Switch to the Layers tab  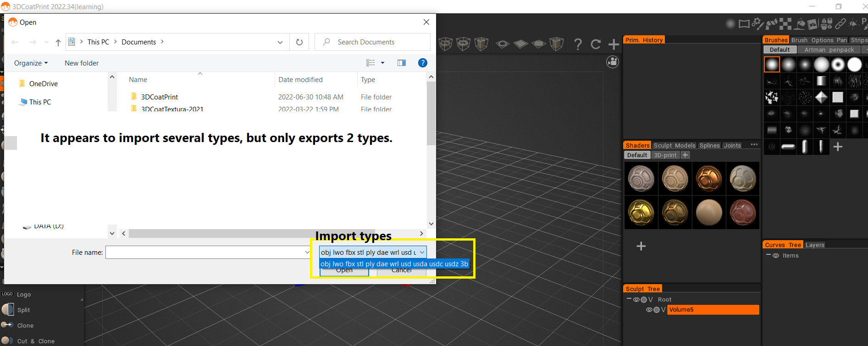[815, 245]
